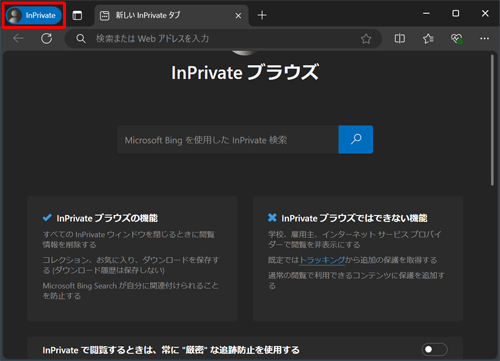
Task: Focus the InPrivate Bing search box
Action: tap(228, 140)
